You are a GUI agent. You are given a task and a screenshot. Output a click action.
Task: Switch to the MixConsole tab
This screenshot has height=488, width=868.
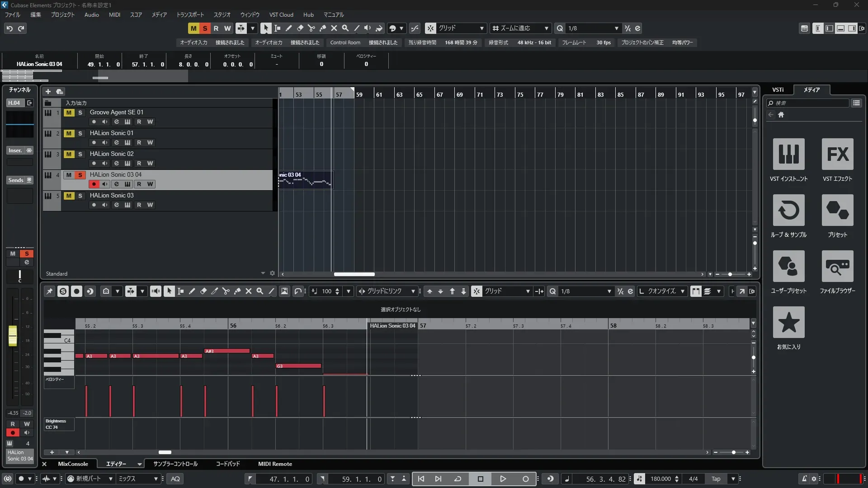click(73, 464)
